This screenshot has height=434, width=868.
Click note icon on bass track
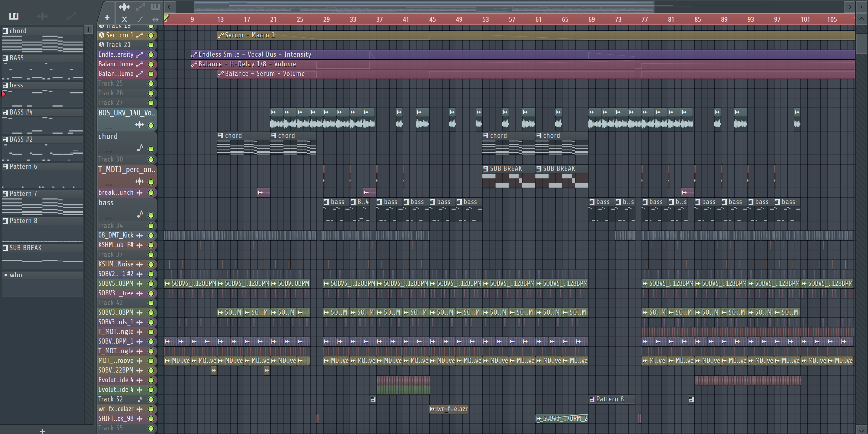(140, 214)
